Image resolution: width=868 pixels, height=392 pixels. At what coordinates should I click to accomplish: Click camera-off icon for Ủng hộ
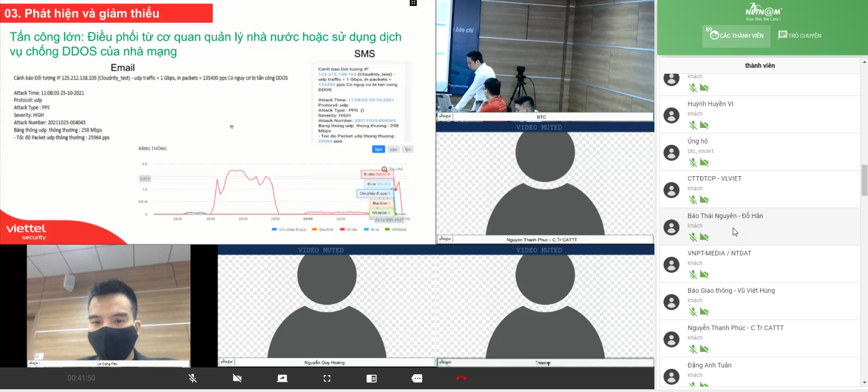(704, 163)
